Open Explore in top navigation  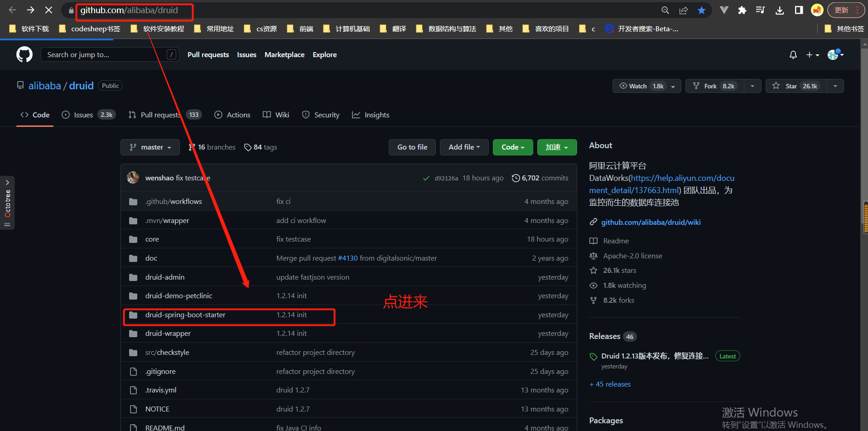pyautogui.click(x=325, y=55)
